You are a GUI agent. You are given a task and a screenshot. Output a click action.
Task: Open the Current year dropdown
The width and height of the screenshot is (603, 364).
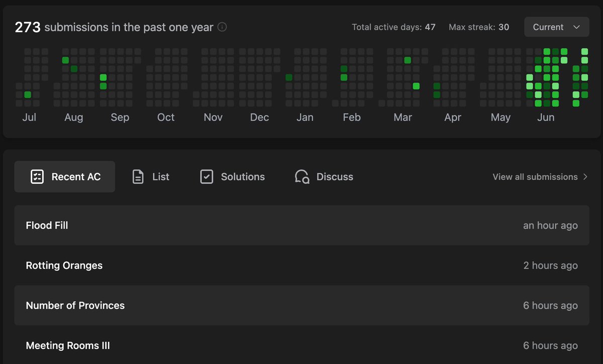click(x=556, y=27)
